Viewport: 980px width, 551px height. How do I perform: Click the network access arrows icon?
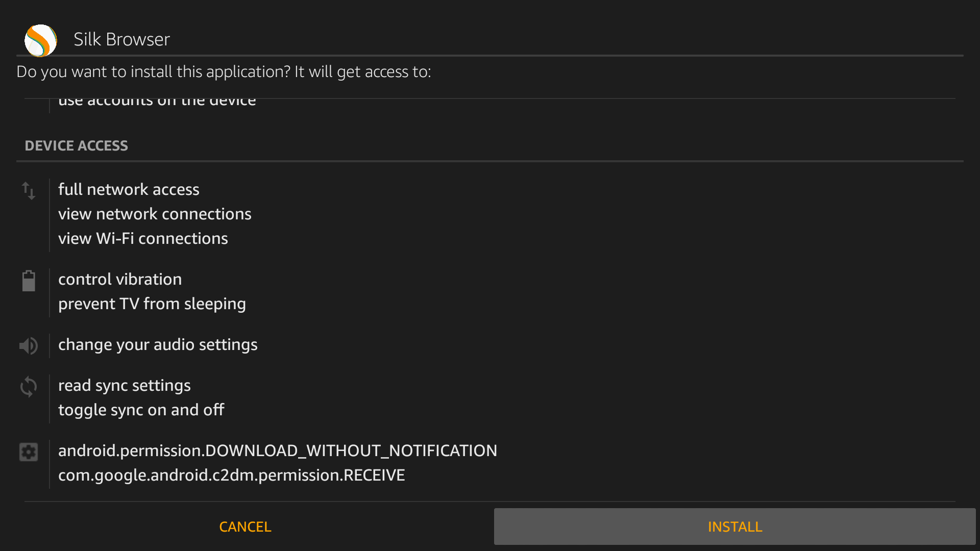29,191
